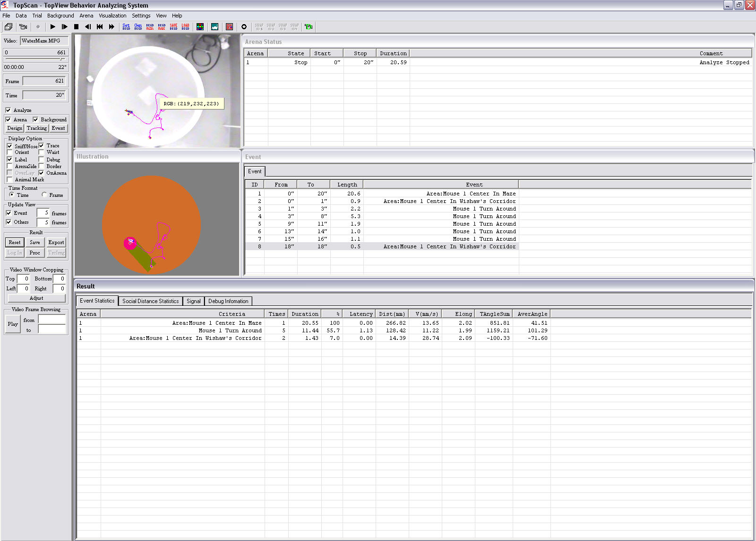Click the Set BKGD toolbar icon
This screenshot has height=541, width=756.
pyautogui.click(x=126, y=27)
